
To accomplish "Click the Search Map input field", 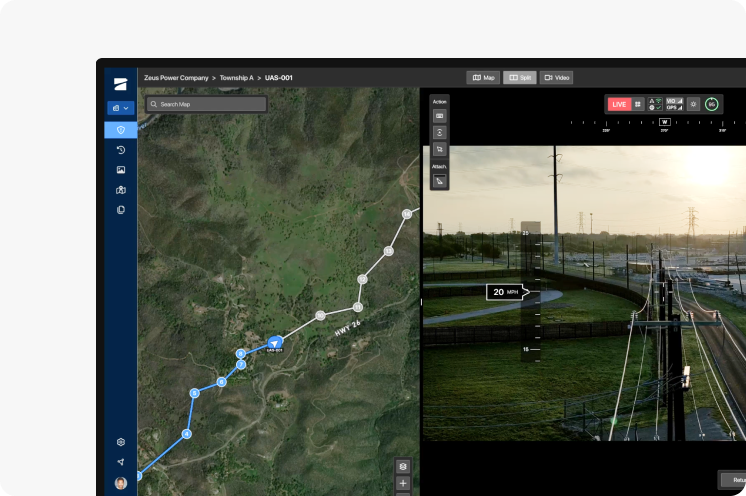I will click(x=206, y=104).
